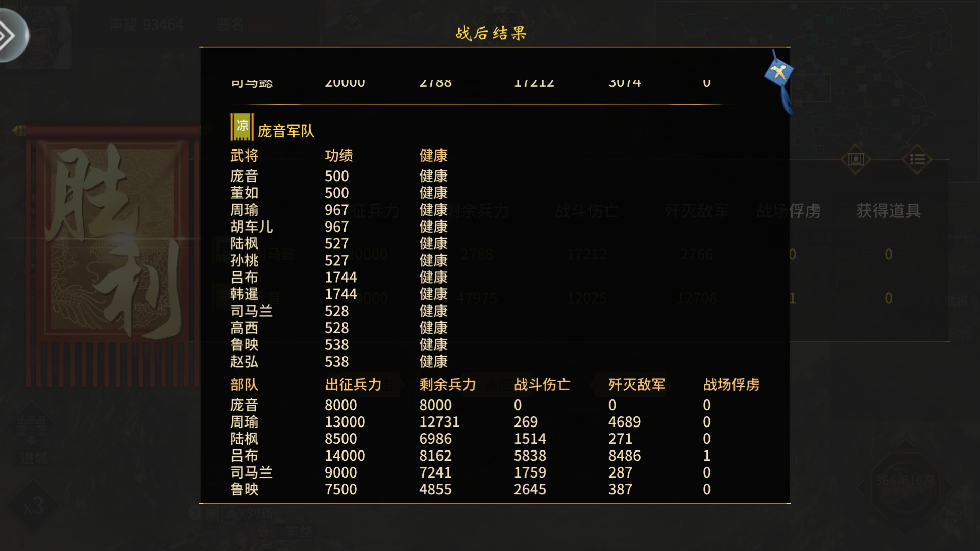Click merit value 967 beside 胡车儿
The height and width of the screenshot is (551, 980).
(337, 227)
